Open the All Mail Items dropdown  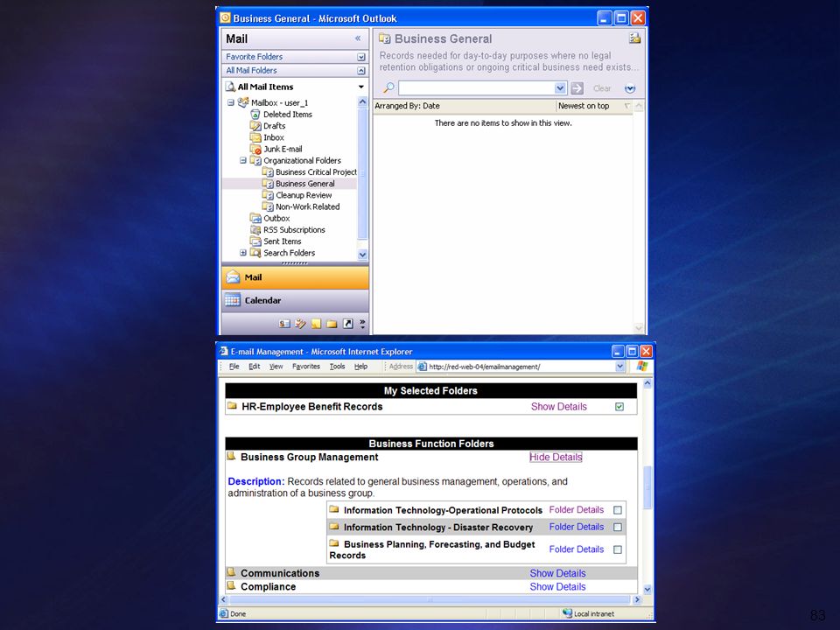click(361, 87)
